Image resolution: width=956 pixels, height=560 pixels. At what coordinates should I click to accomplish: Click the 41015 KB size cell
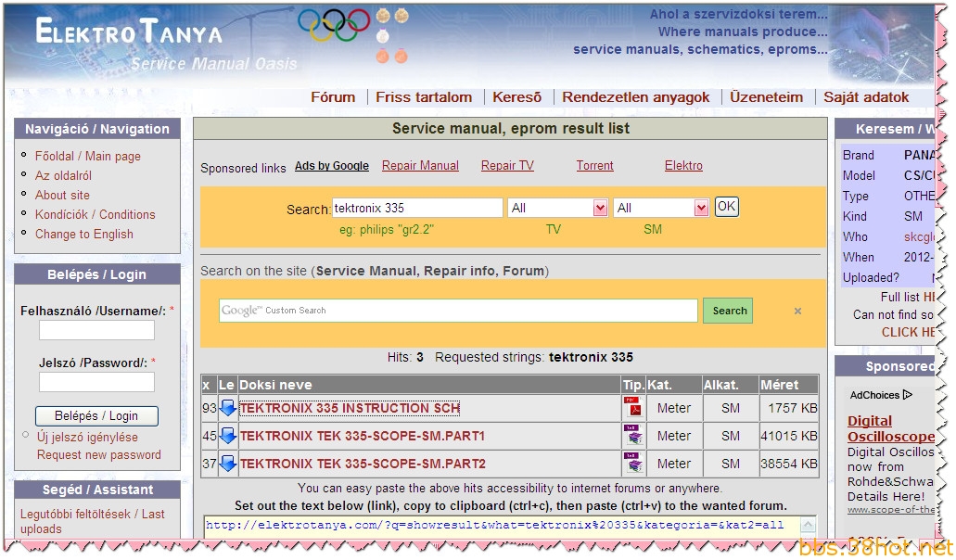788,436
